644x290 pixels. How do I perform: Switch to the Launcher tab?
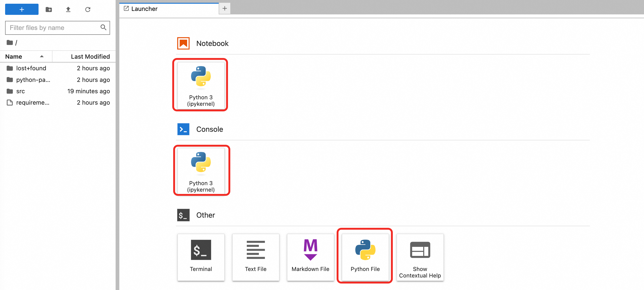[x=144, y=9]
